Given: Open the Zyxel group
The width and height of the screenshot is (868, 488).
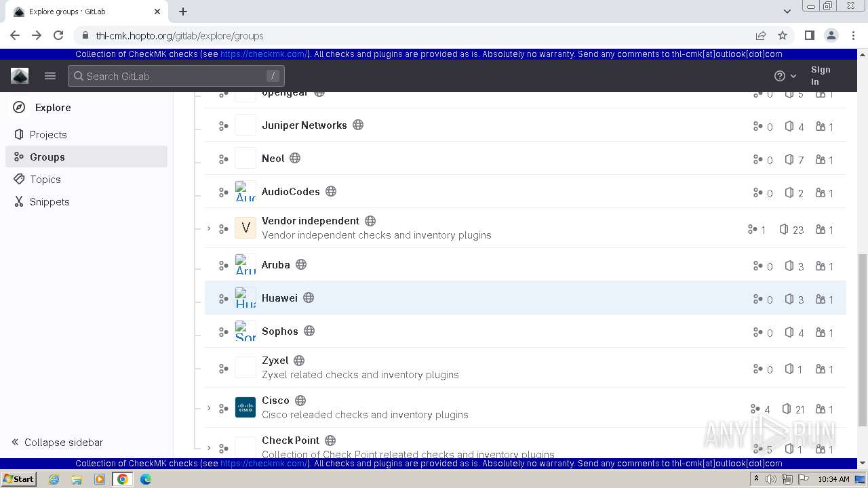Looking at the screenshot, I should click(x=275, y=360).
